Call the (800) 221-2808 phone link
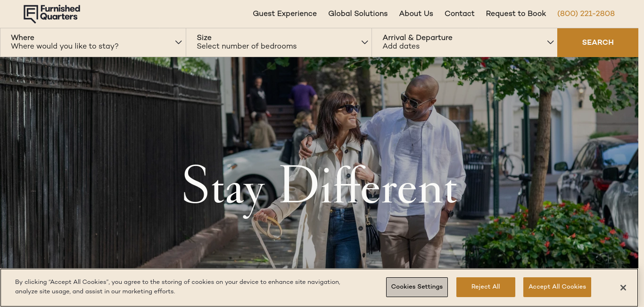644x307 pixels. pos(586,14)
